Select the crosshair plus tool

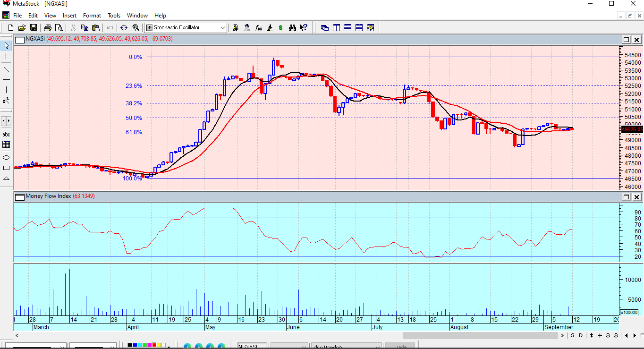pos(6,56)
